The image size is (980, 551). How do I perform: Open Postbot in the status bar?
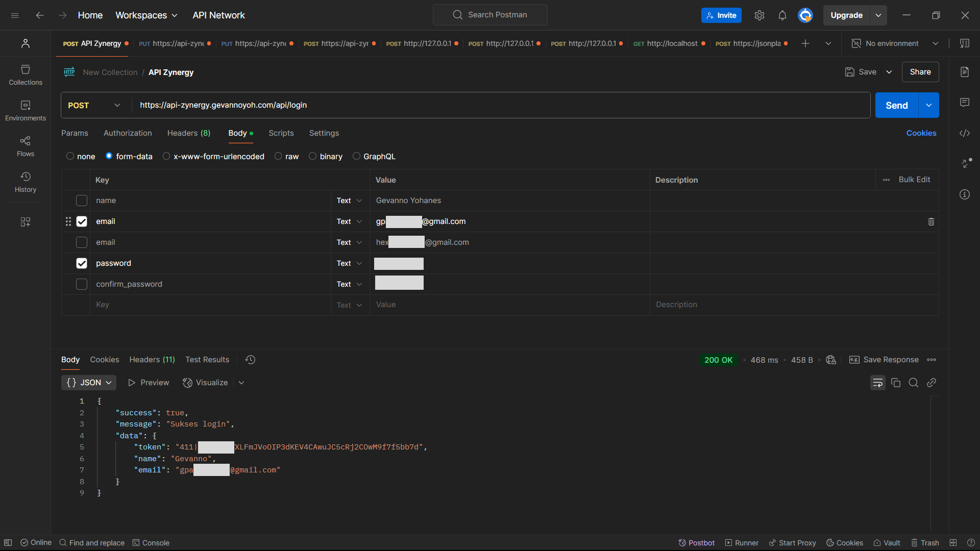(x=696, y=543)
